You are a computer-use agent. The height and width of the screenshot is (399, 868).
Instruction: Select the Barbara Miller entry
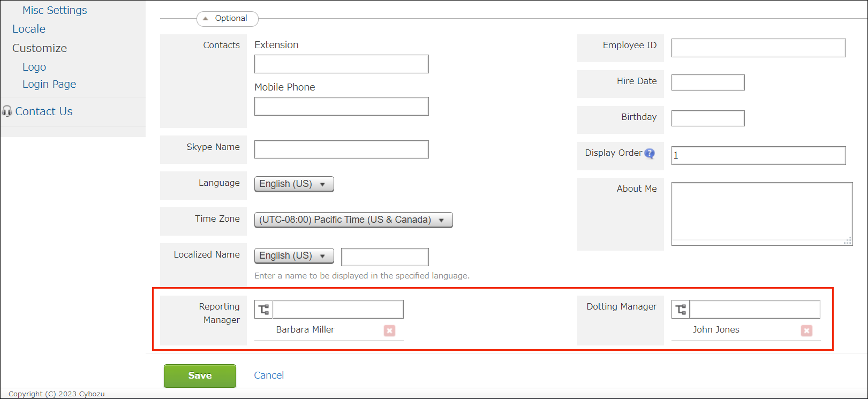pos(305,330)
